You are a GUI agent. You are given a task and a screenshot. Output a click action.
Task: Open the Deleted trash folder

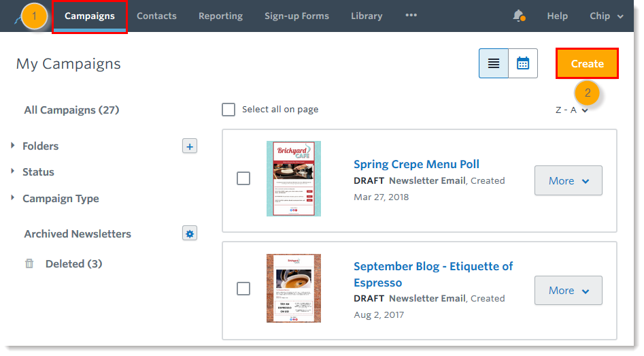tap(73, 263)
